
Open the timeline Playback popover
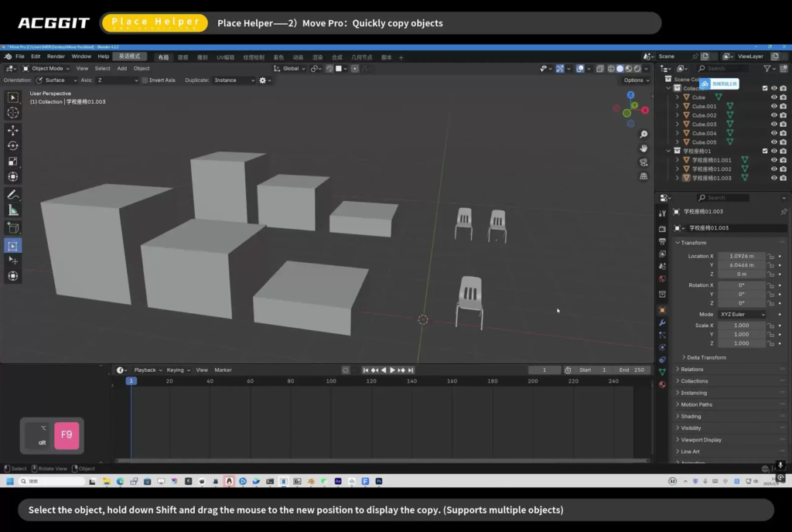(148, 370)
